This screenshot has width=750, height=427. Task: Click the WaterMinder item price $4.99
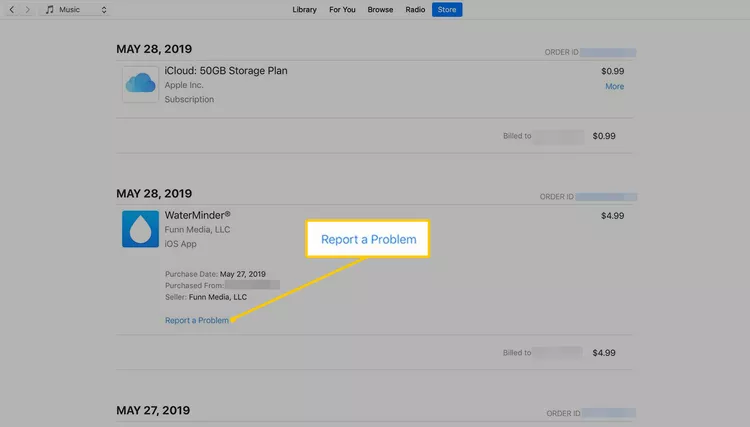(612, 216)
